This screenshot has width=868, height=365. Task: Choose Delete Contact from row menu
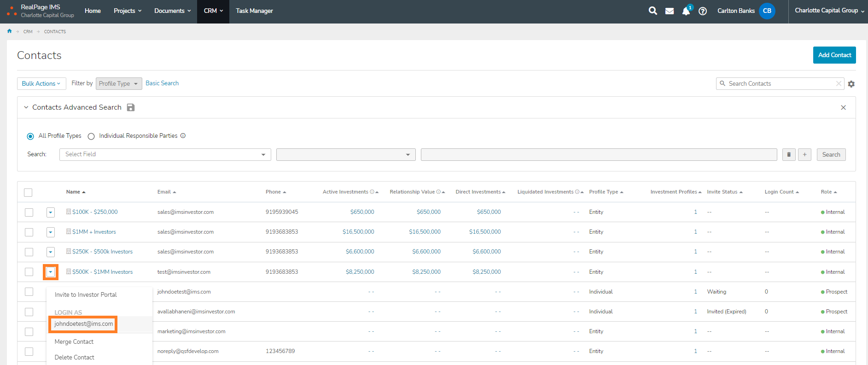[75, 357]
